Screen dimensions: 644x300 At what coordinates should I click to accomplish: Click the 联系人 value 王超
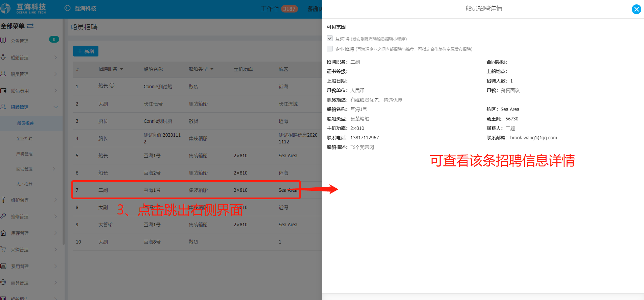click(510, 128)
